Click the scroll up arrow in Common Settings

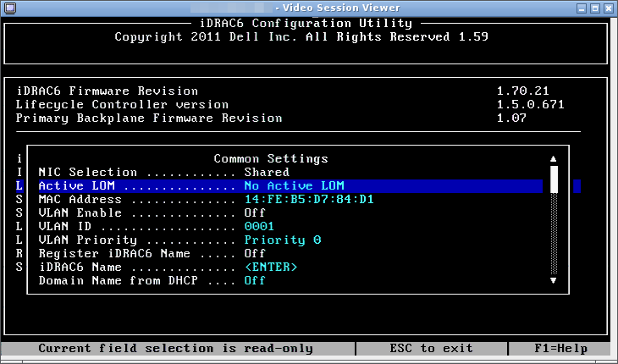tap(554, 159)
